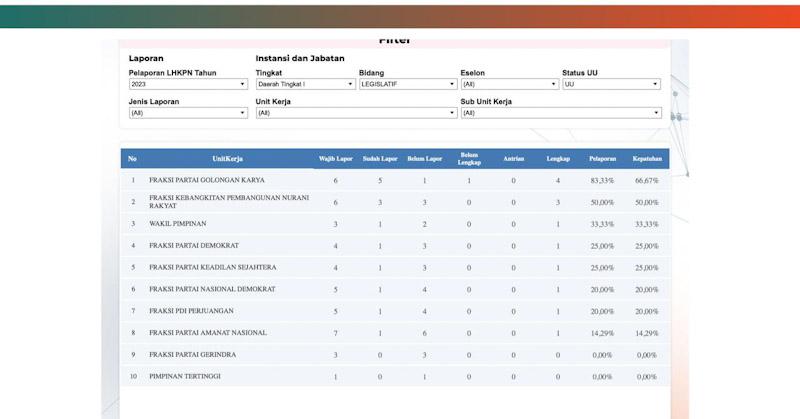Click the UnitKerja column header
800x419 pixels.
(x=227, y=159)
